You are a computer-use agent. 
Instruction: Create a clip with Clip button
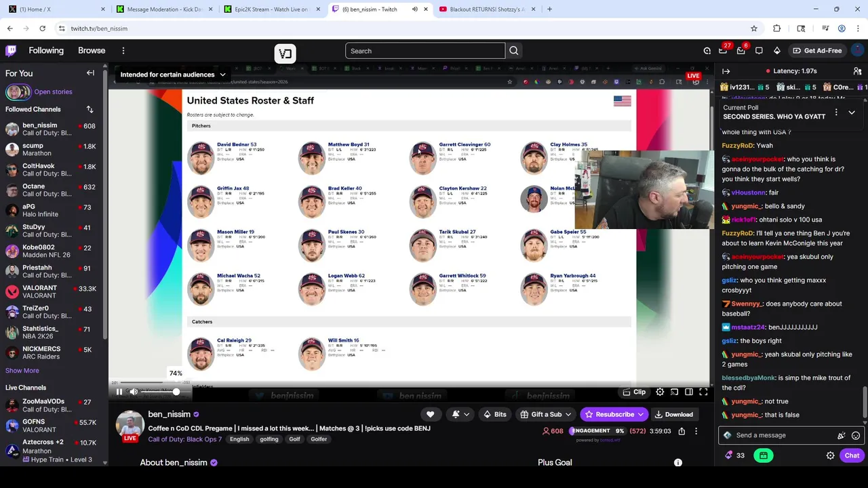[634, 392]
